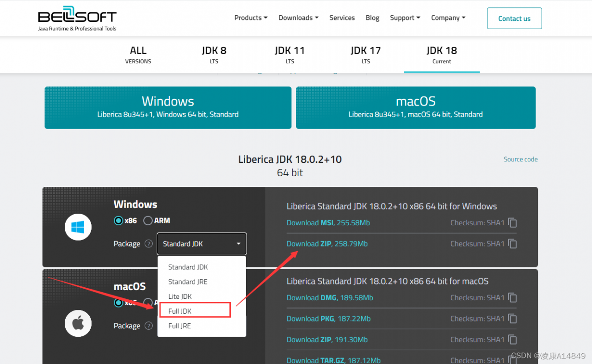
Task: Click the Windows card title text
Action: pyautogui.click(x=136, y=204)
